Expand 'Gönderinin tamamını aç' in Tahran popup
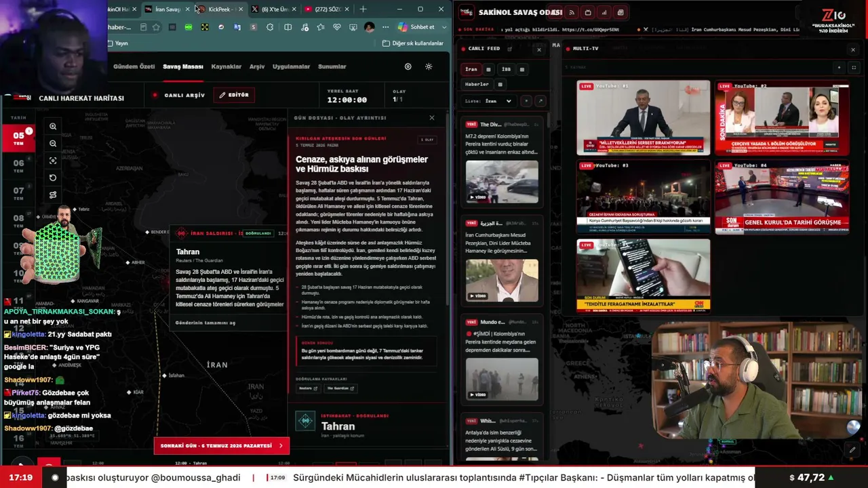This screenshot has width=868, height=488. pyautogui.click(x=205, y=323)
